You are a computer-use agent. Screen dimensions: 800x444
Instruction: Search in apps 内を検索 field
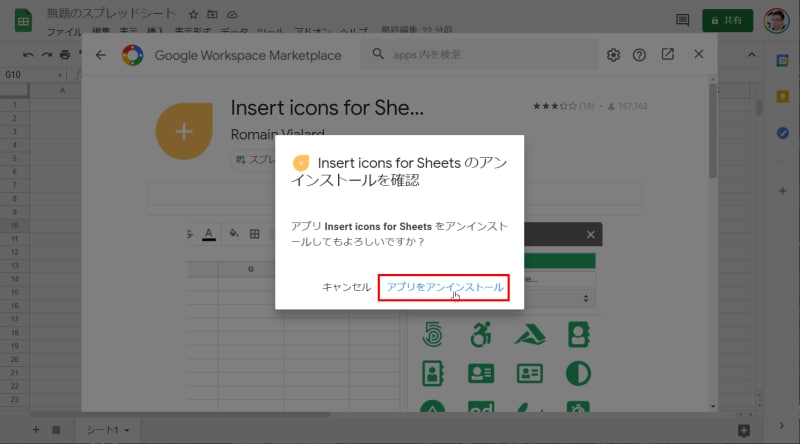pos(480,55)
